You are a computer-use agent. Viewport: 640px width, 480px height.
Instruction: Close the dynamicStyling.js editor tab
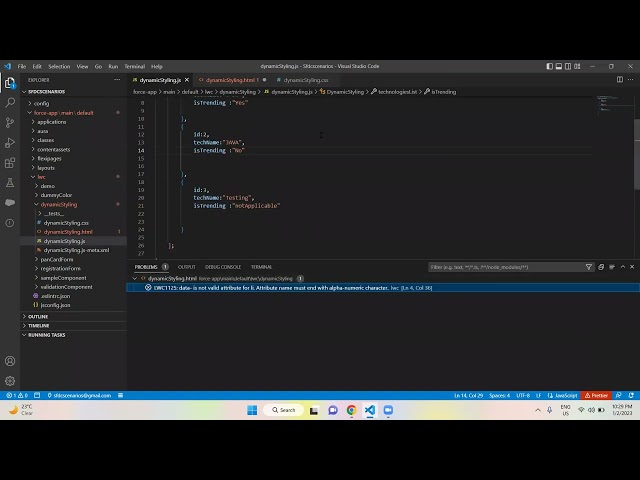point(187,80)
